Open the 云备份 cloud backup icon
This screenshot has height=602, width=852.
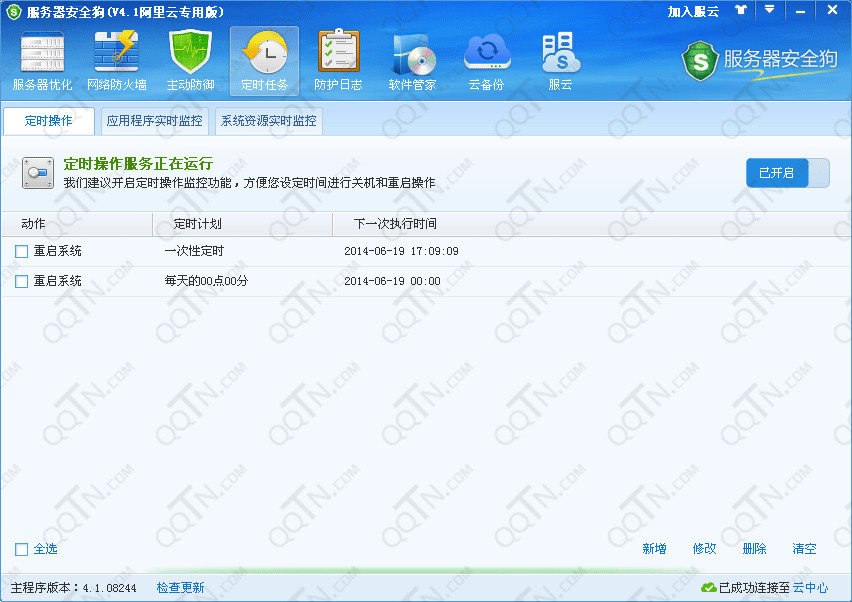486,61
